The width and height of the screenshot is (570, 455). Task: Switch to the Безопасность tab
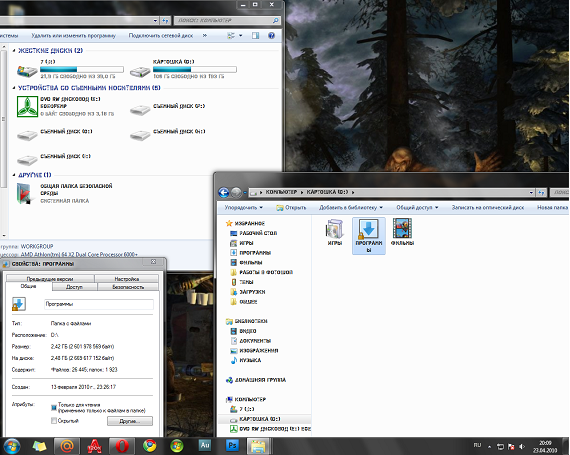click(x=128, y=287)
